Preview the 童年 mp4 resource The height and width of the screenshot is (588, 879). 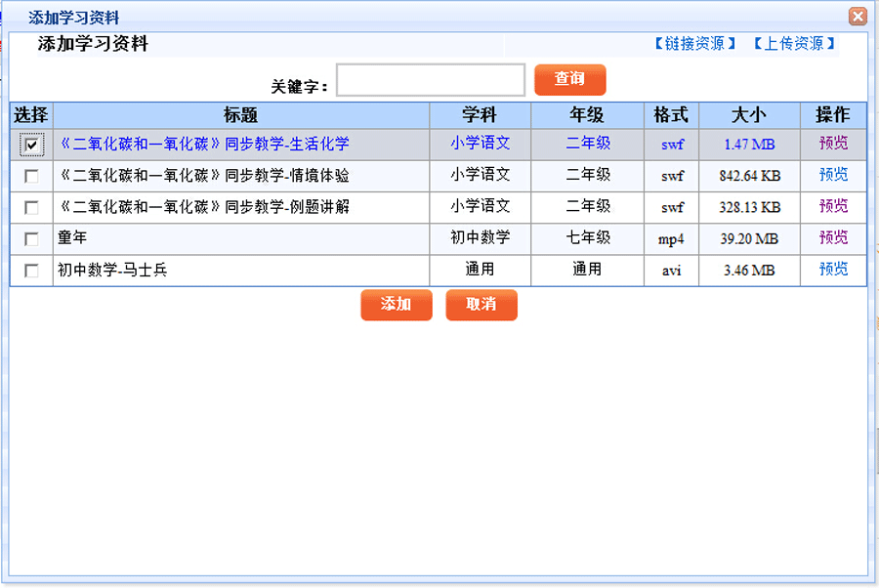click(x=833, y=238)
